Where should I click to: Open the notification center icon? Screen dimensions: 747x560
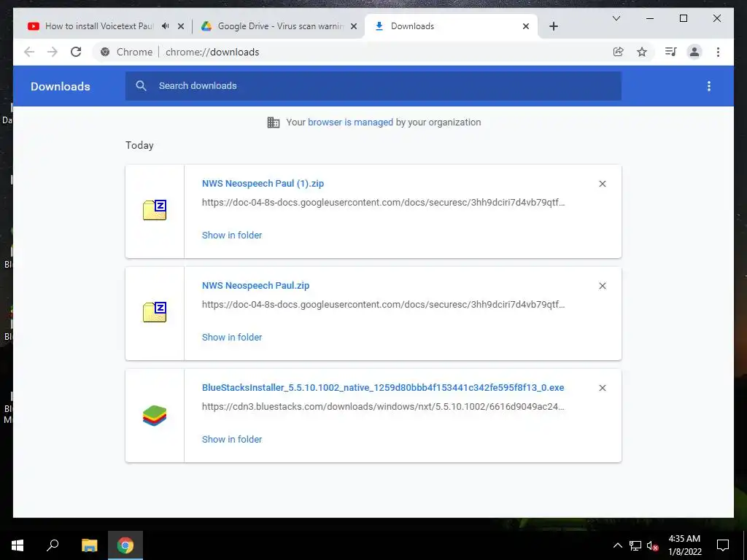tap(723, 545)
